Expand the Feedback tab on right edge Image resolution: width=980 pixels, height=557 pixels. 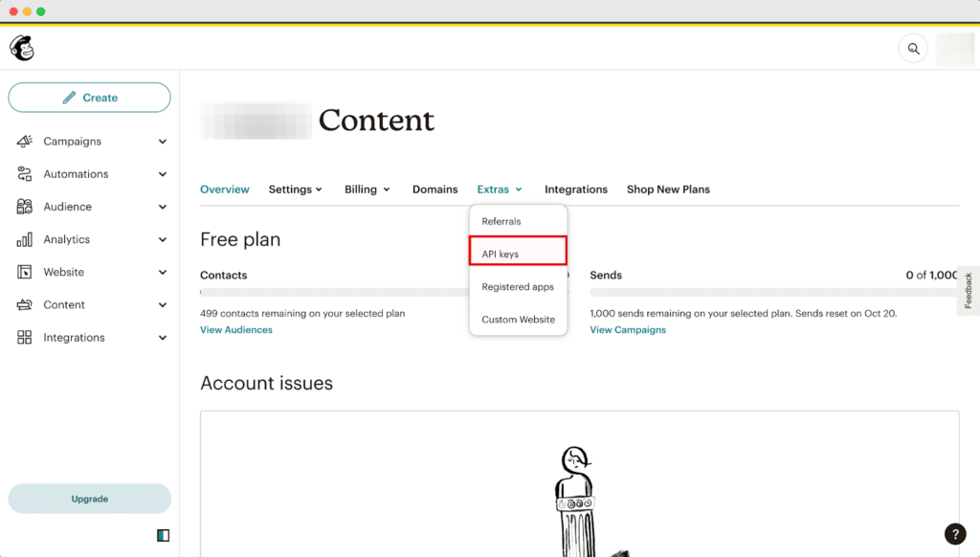[x=968, y=290]
